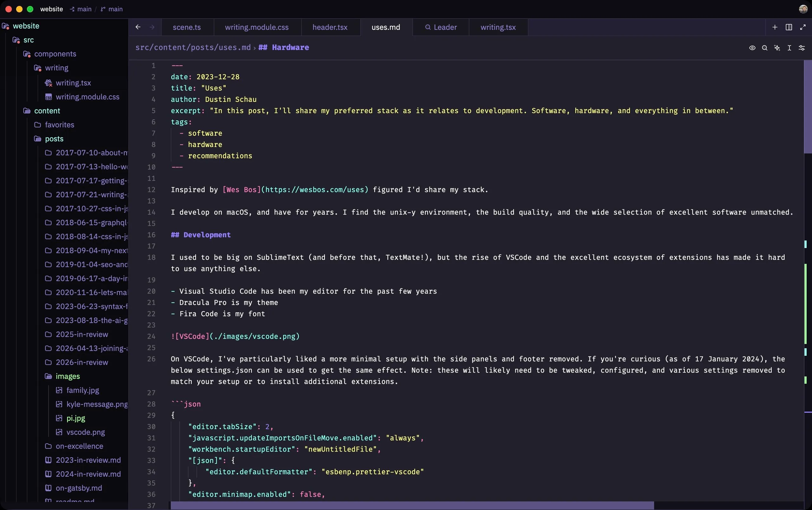Click the ## Hardware breadcrumb
Image resolution: width=812 pixels, height=510 pixels.
284,48
